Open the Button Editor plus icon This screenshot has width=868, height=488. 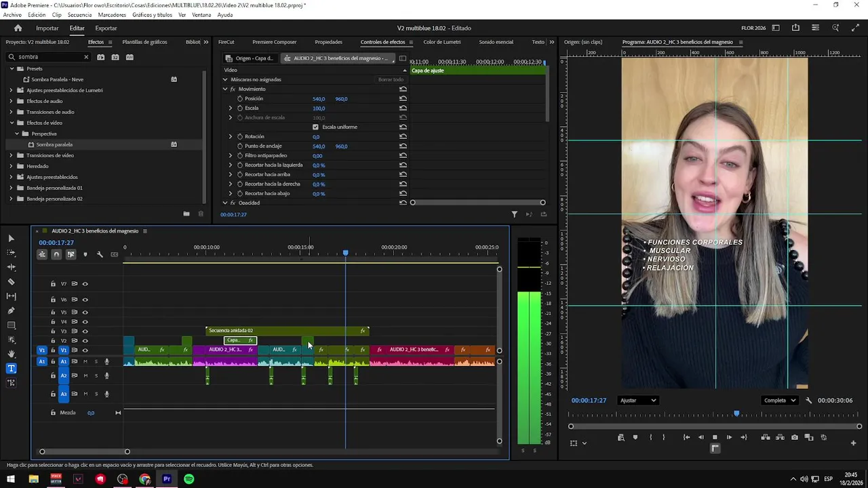click(x=853, y=443)
